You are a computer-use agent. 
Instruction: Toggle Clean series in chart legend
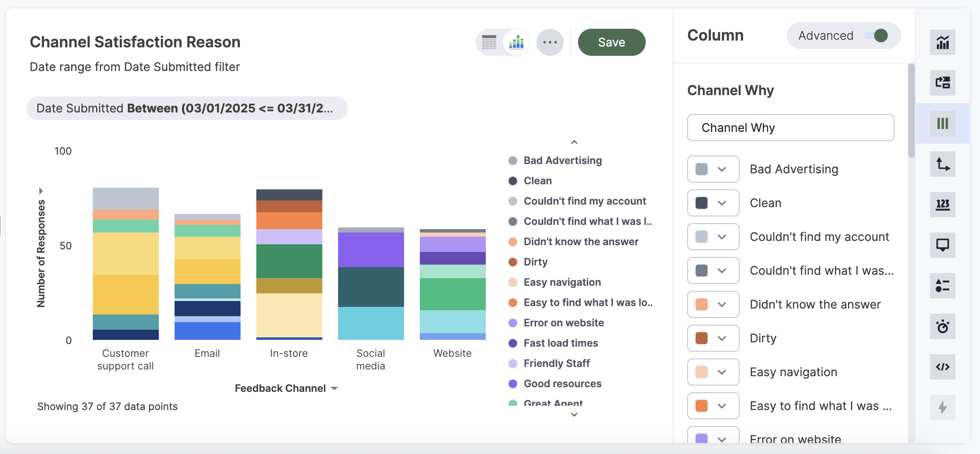537,181
